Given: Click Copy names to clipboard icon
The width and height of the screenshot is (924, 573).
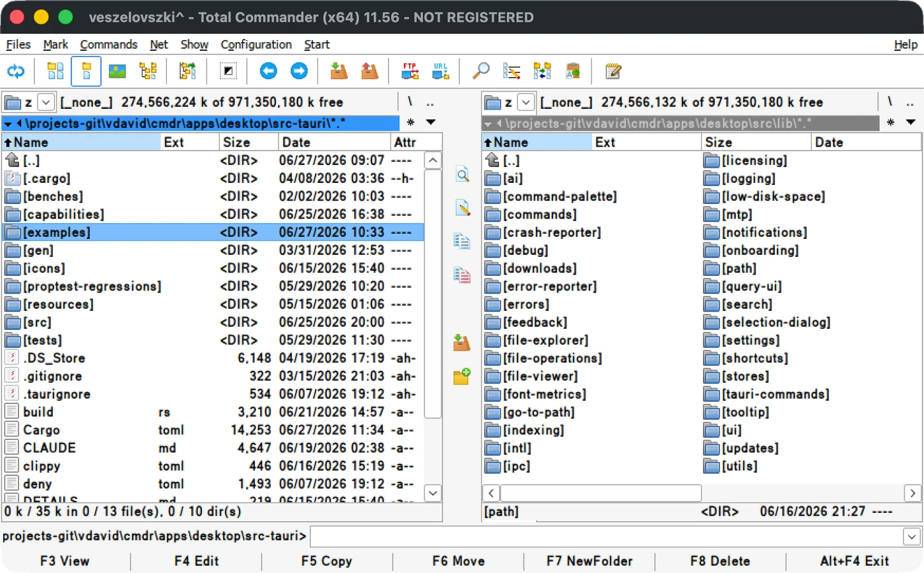Looking at the screenshot, I should pyautogui.click(x=573, y=71).
